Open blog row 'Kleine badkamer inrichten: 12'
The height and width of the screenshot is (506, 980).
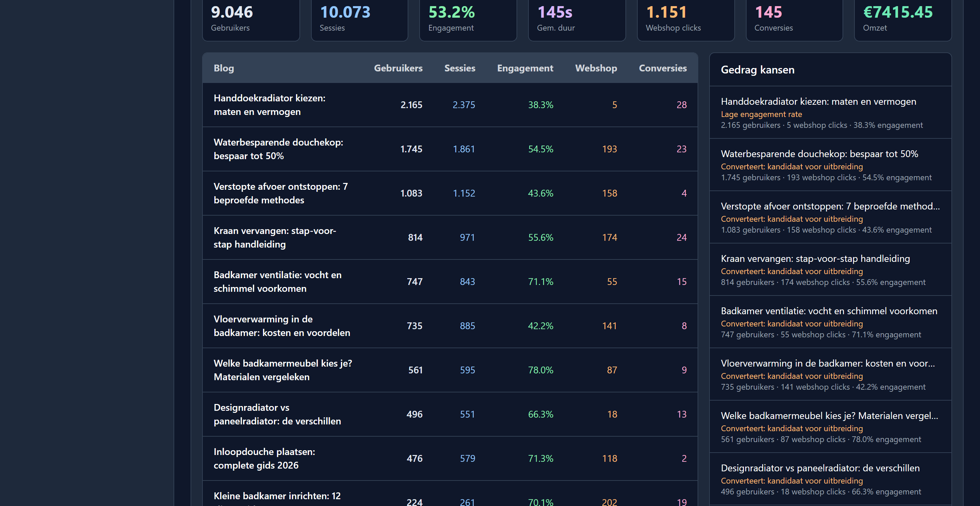[x=450, y=493]
